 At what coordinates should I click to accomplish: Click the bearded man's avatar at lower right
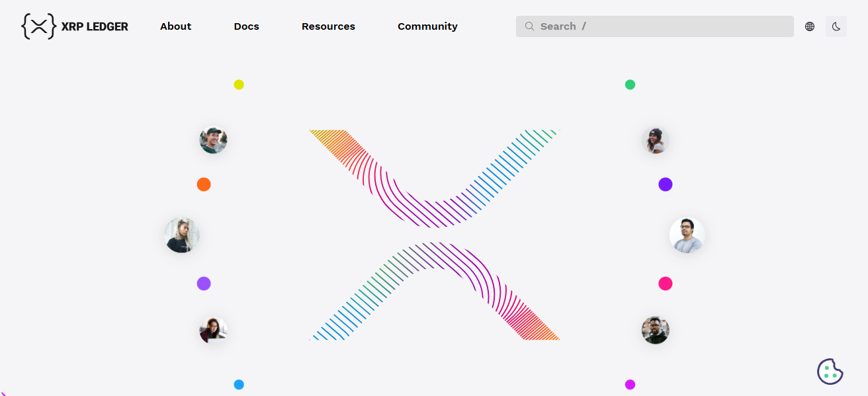pos(655,330)
